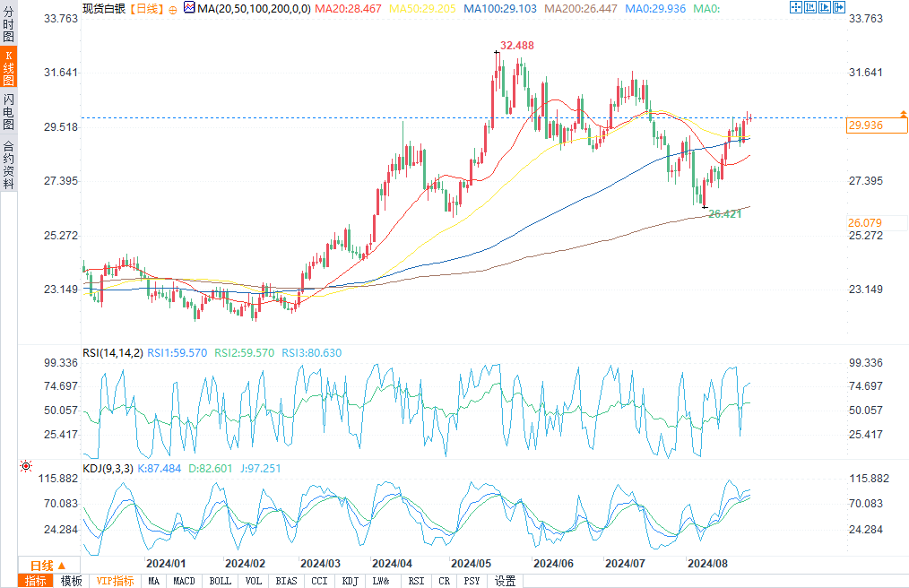Click the 设置 button in indicator bar

505,581
